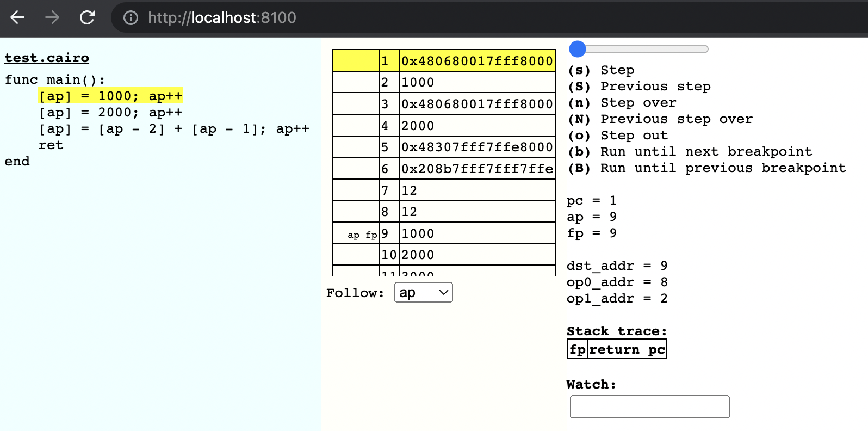This screenshot has width=868, height=431.
Task: Click inside the Watch input field
Action: click(650, 407)
